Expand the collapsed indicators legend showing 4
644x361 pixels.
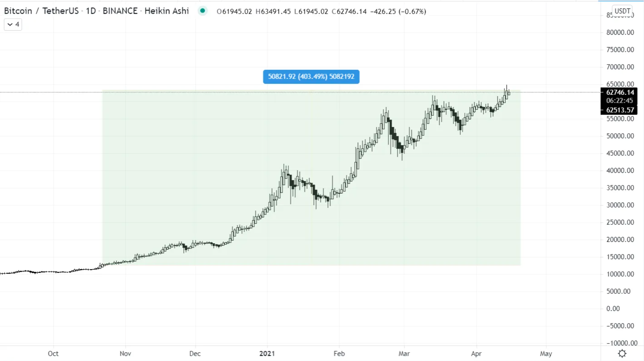[x=13, y=25]
